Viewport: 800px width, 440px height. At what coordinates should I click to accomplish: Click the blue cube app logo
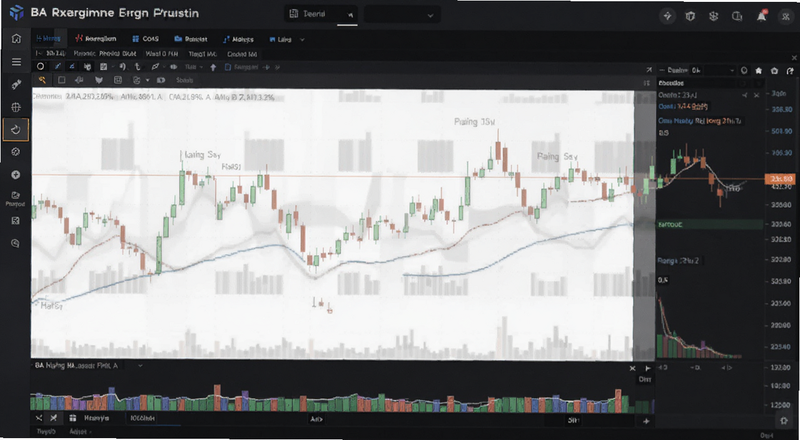point(16,13)
